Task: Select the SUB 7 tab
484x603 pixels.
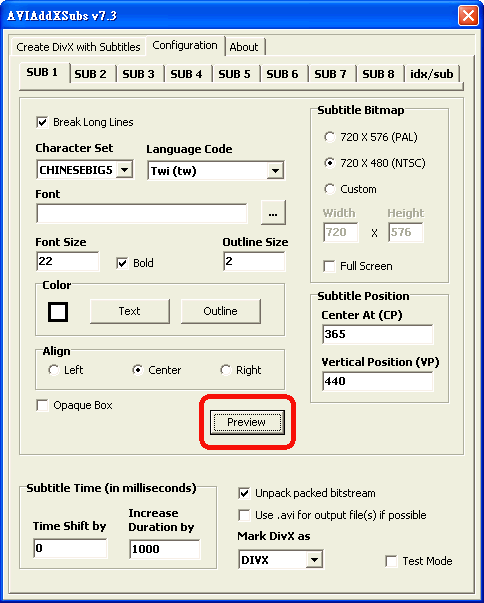Action: (331, 74)
